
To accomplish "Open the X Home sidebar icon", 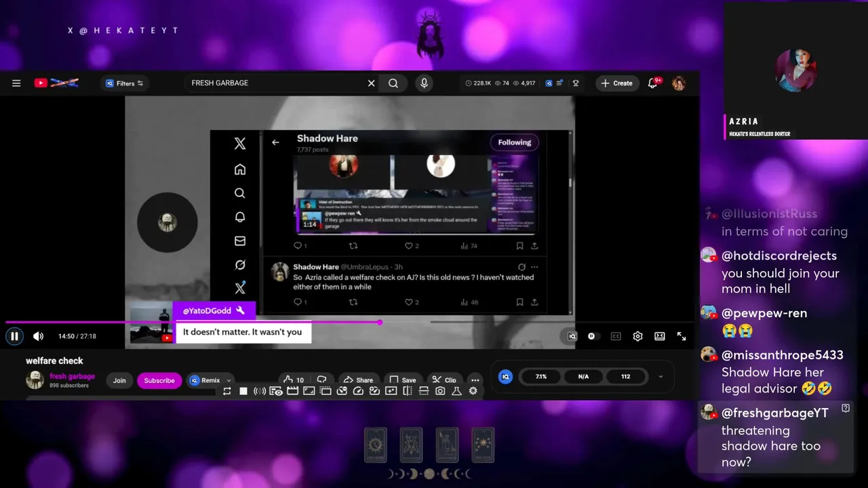I will 240,169.
